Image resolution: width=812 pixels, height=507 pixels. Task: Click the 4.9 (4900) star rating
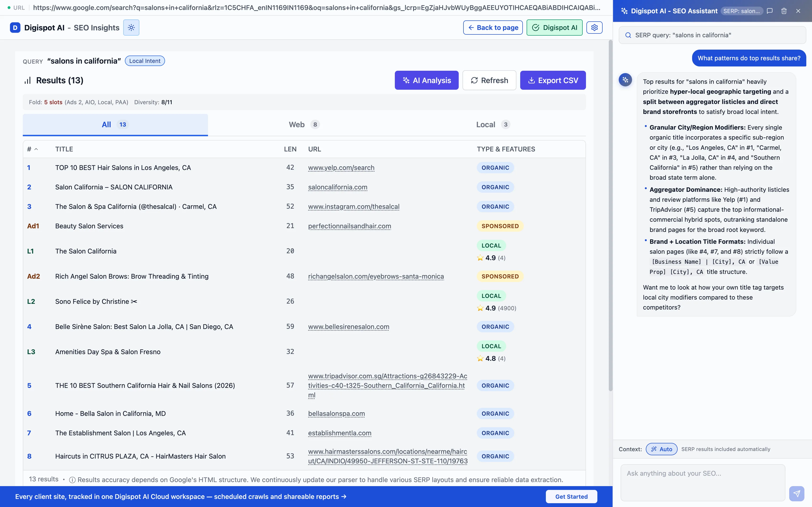click(496, 308)
